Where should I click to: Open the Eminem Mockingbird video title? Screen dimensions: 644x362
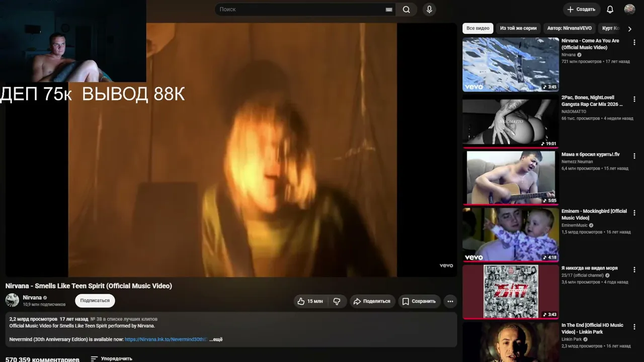tap(594, 215)
